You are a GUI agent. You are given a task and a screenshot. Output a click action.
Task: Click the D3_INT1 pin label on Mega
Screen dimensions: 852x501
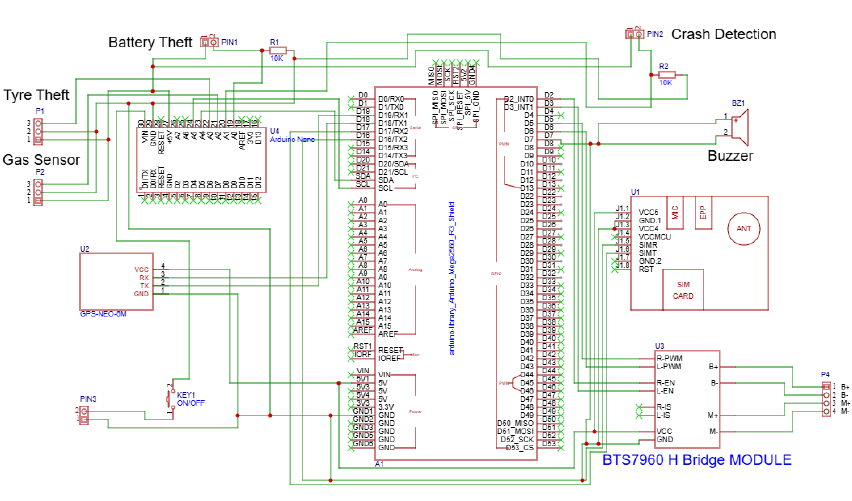point(519,107)
